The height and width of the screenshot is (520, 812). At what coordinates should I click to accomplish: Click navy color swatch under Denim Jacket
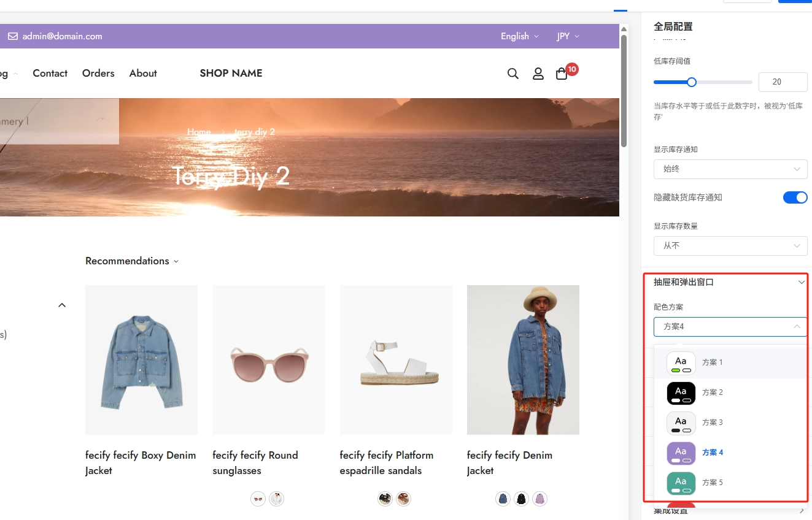pos(503,499)
